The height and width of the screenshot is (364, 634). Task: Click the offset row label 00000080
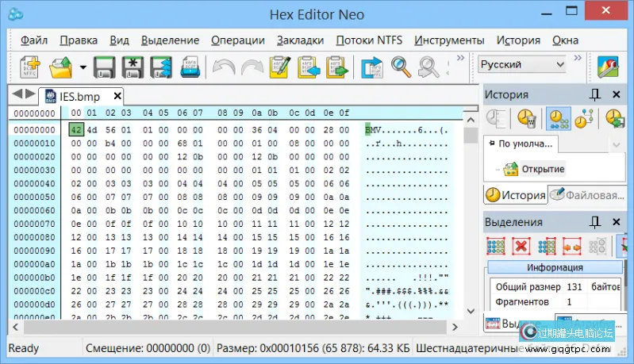34,237
